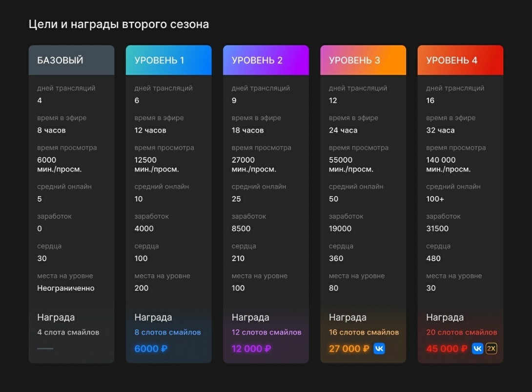Select the УРОВЕНЬ 1 header

[168, 60]
